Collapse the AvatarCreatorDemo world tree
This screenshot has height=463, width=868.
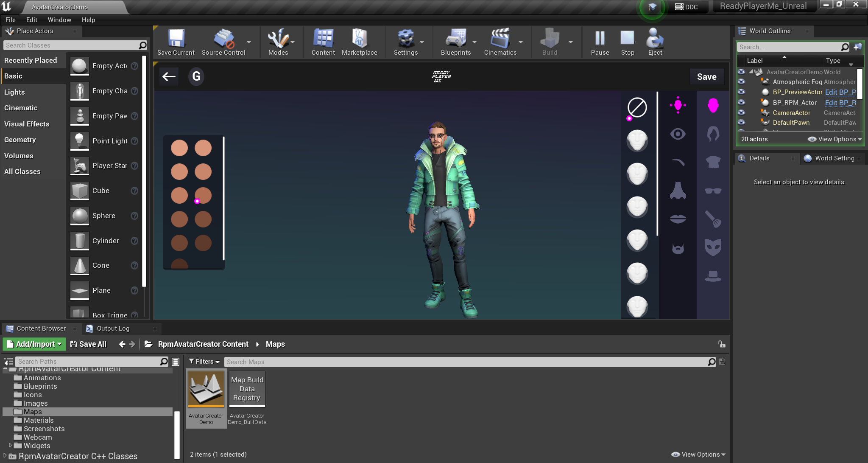pos(751,72)
